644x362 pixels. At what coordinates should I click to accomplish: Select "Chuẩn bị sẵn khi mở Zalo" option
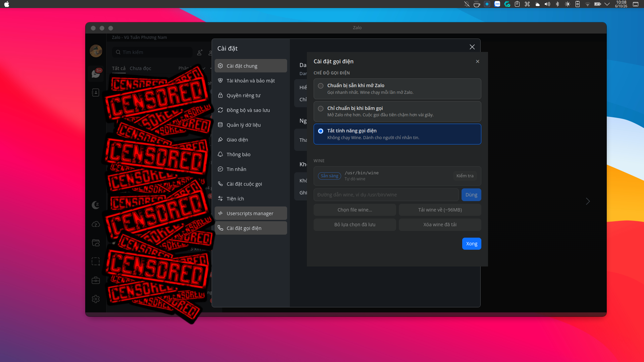point(397,89)
